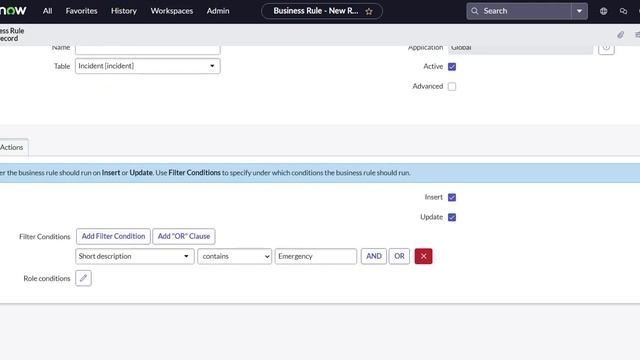Uncheck the Insert checkbox

point(452,198)
